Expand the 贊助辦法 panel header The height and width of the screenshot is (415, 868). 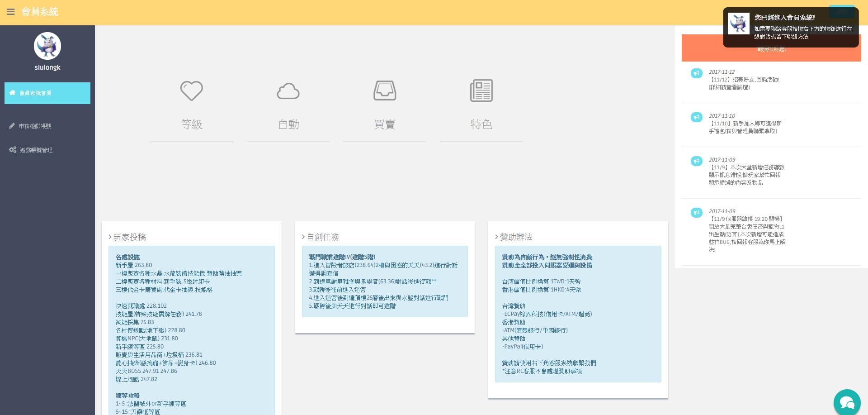click(516, 237)
